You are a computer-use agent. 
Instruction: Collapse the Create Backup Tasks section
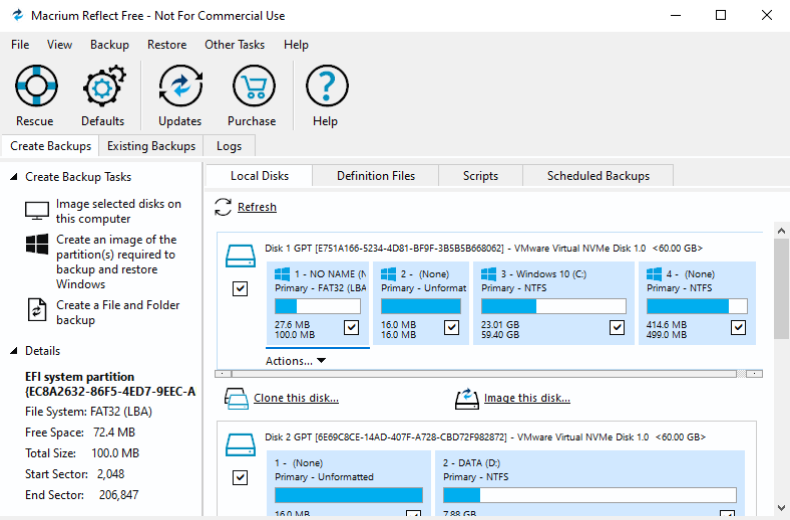click(x=14, y=177)
